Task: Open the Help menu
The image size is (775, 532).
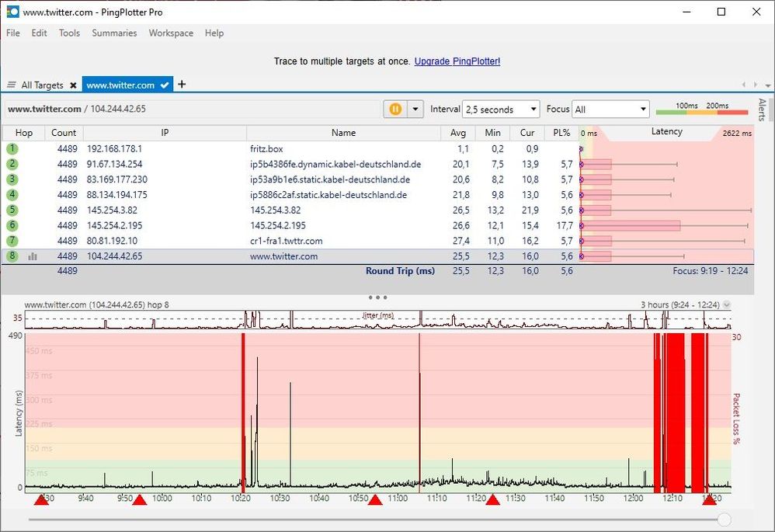Action: click(x=214, y=33)
